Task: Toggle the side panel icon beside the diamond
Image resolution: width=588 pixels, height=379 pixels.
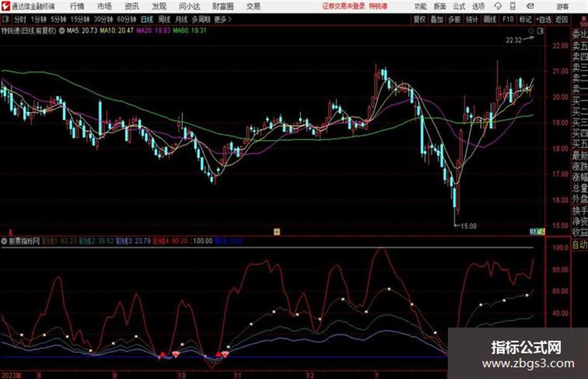Action: (540, 31)
